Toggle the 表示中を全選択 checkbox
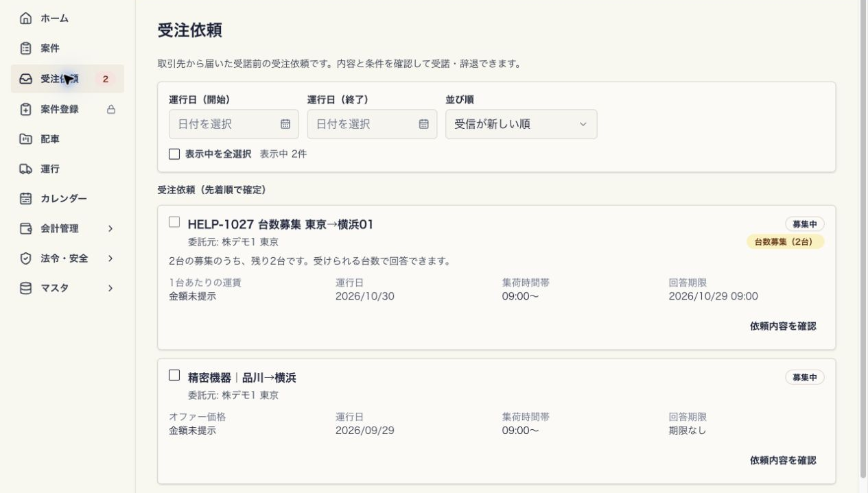 [x=174, y=154]
